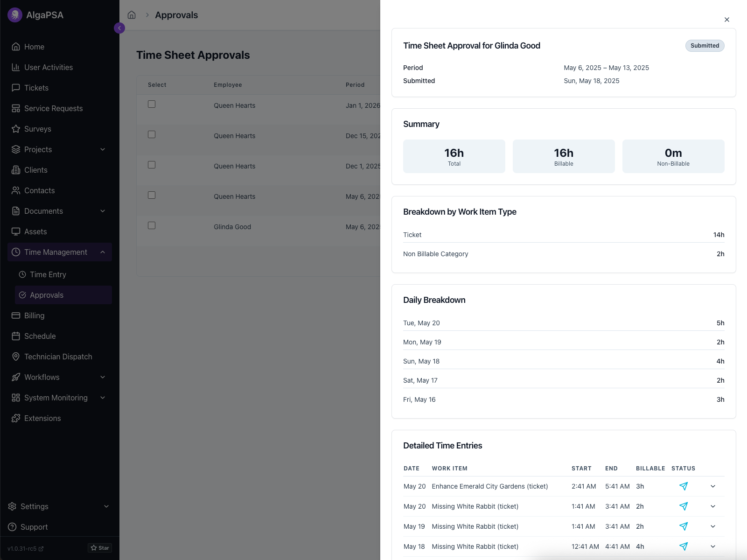Expand the Settings submenu chevron
The height and width of the screenshot is (560, 747).
tap(106, 506)
